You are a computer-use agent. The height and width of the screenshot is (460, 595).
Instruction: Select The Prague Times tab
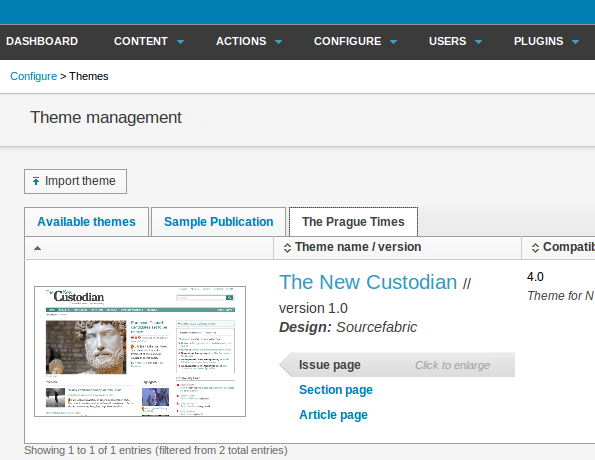353,222
